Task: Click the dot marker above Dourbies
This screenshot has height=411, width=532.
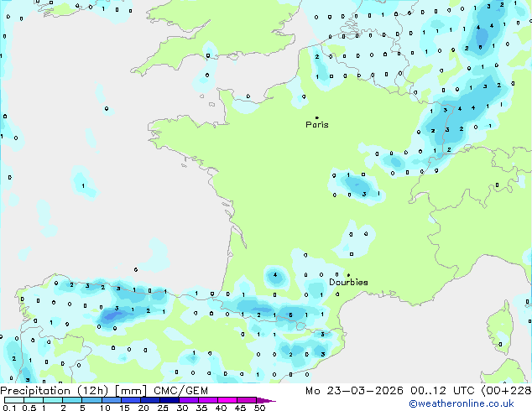Action: [348, 275]
